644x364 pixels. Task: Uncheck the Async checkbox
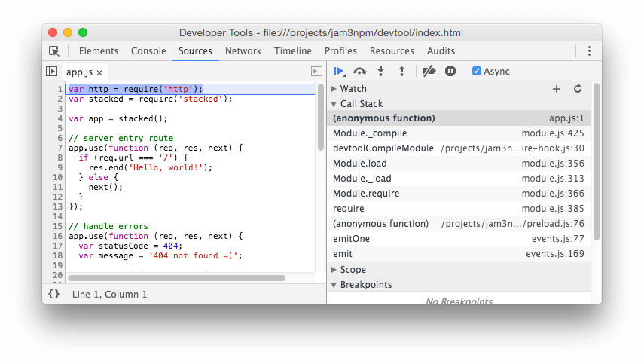pyautogui.click(x=477, y=71)
